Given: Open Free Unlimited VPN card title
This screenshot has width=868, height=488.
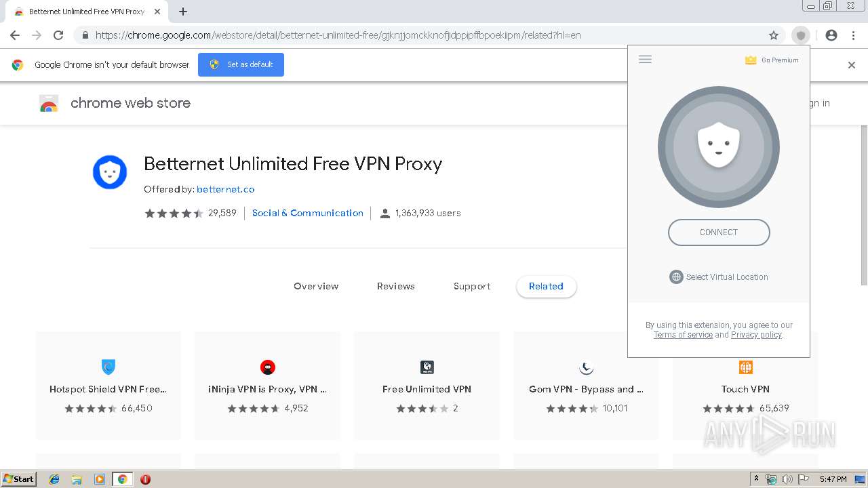Looking at the screenshot, I should 427,389.
